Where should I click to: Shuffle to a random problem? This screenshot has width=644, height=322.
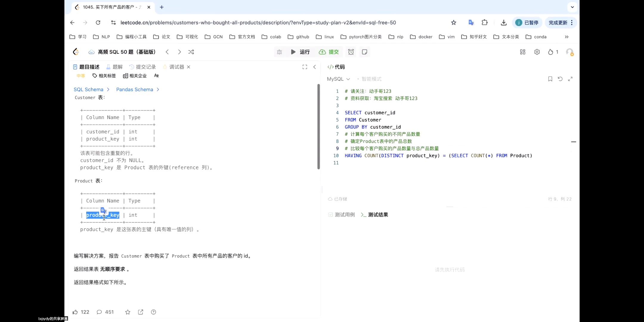pos(191,52)
